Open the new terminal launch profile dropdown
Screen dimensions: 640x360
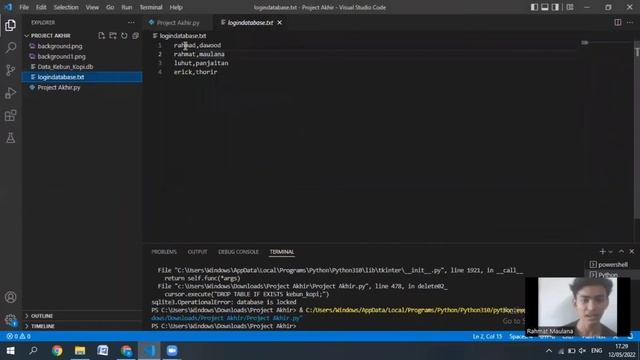(x=610, y=252)
